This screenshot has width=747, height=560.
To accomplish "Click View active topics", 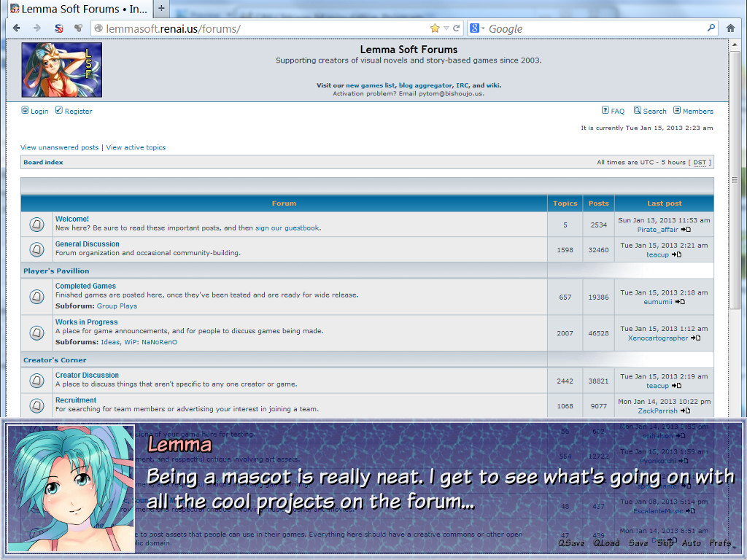I will coord(136,147).
